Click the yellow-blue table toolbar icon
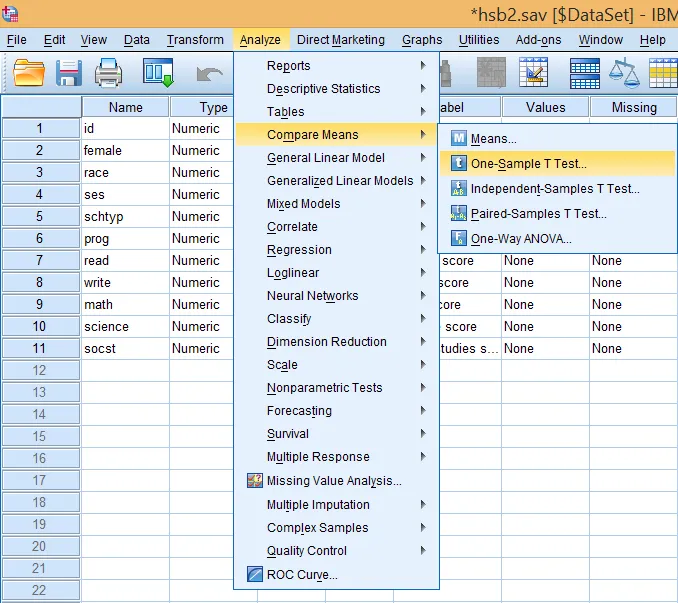 click(663, 73)
